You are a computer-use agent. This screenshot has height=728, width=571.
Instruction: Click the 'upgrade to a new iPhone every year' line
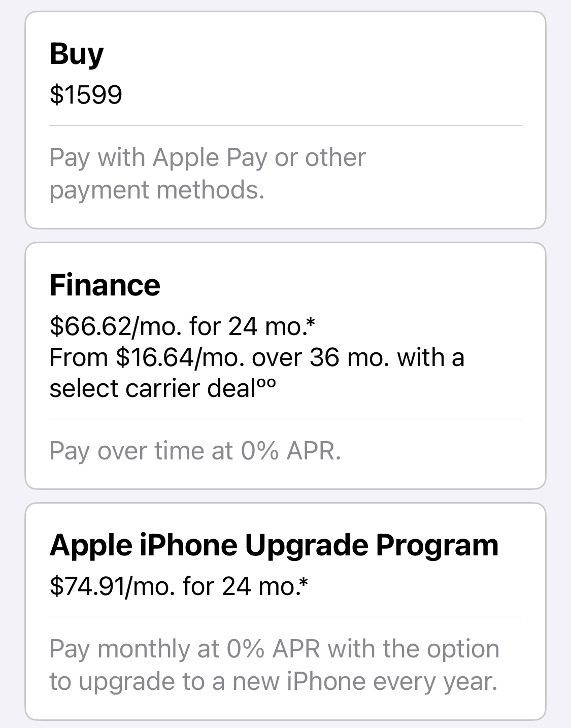(273, 681)
